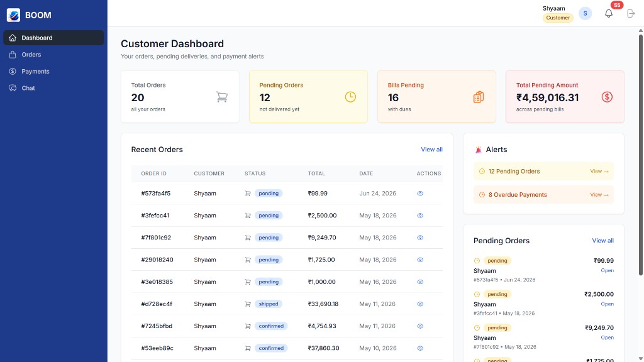The height and width of the screenshot is (362, 644).
Task: Click clock icon beside ₹9,249.70 pending order
Action: pos(477,328)
